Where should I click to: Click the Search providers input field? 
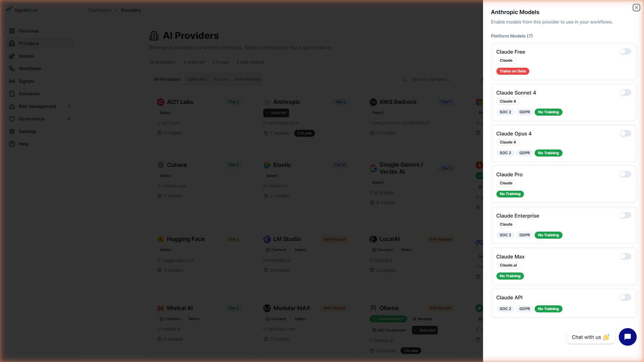(436, 79)
